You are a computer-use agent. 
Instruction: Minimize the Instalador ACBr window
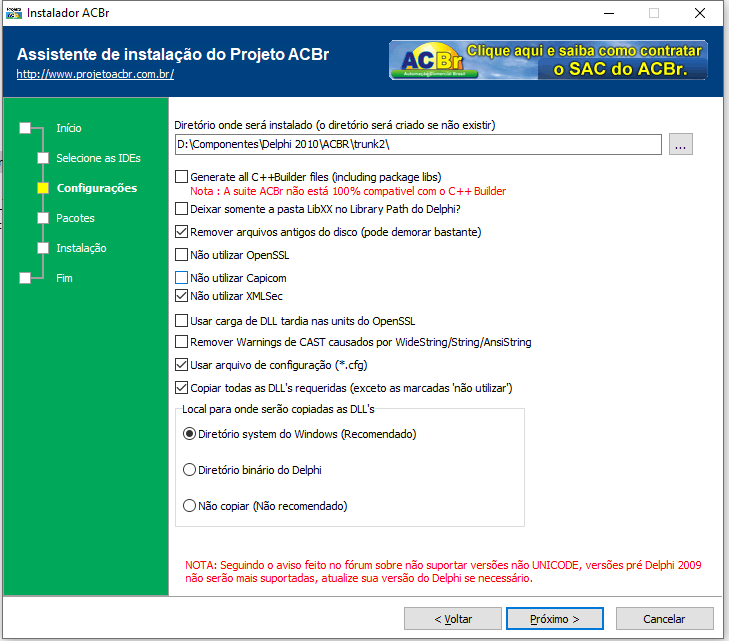[609, 13]
